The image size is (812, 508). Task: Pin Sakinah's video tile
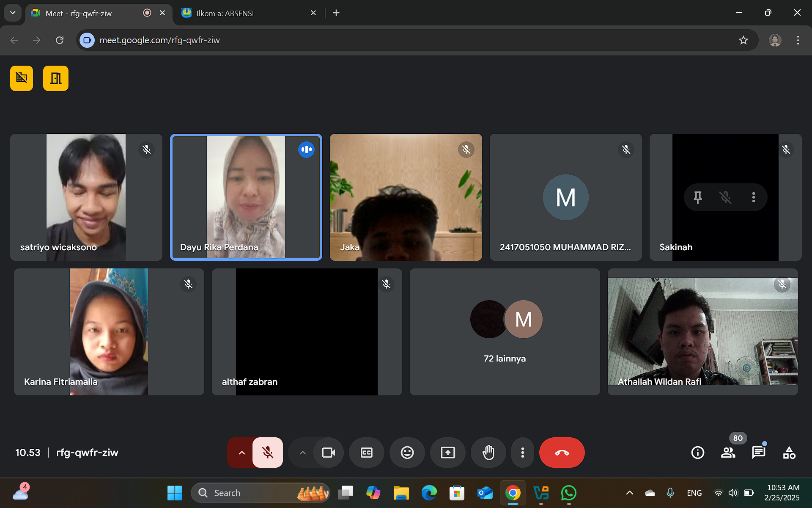[x=698, y=197]
